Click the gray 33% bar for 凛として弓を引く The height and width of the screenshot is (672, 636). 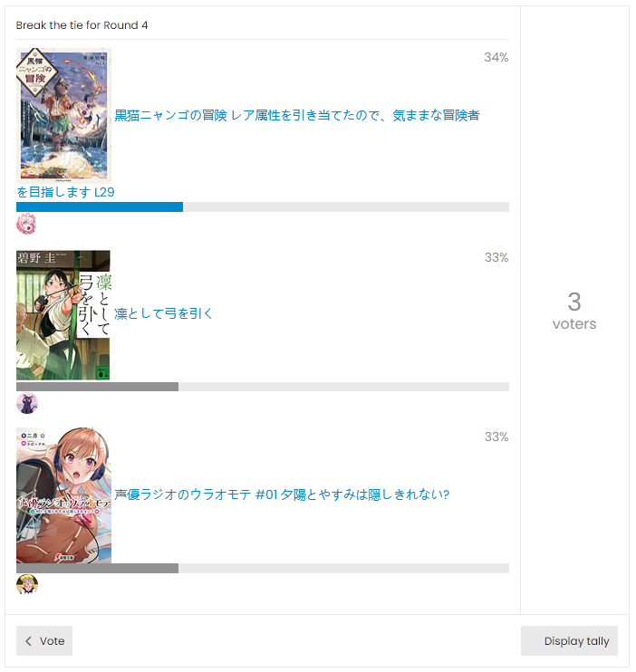(97, 387)
